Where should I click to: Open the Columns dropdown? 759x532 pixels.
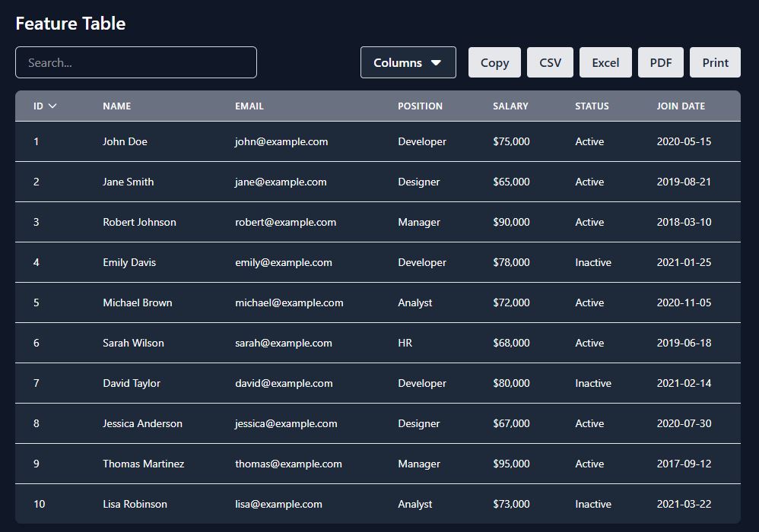point(408,62)
